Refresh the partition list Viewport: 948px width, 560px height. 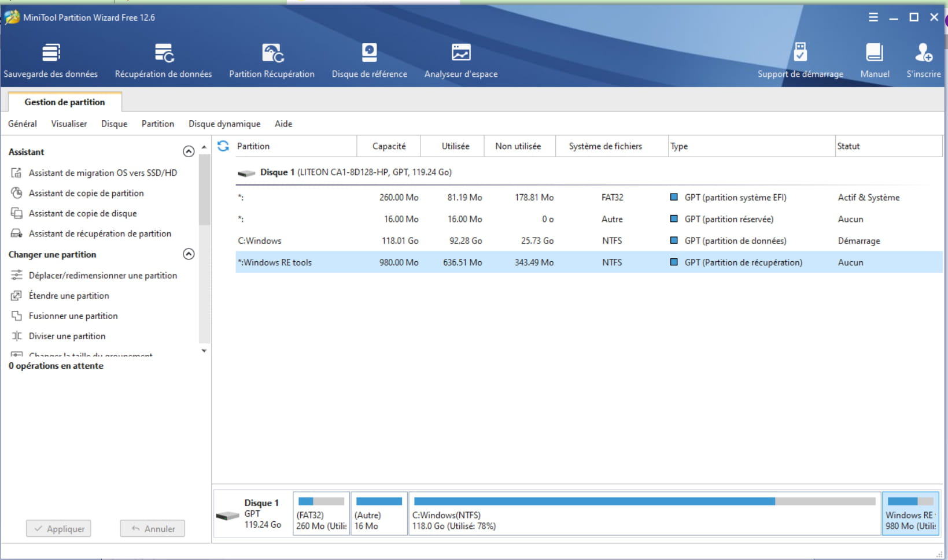point(223,146)
